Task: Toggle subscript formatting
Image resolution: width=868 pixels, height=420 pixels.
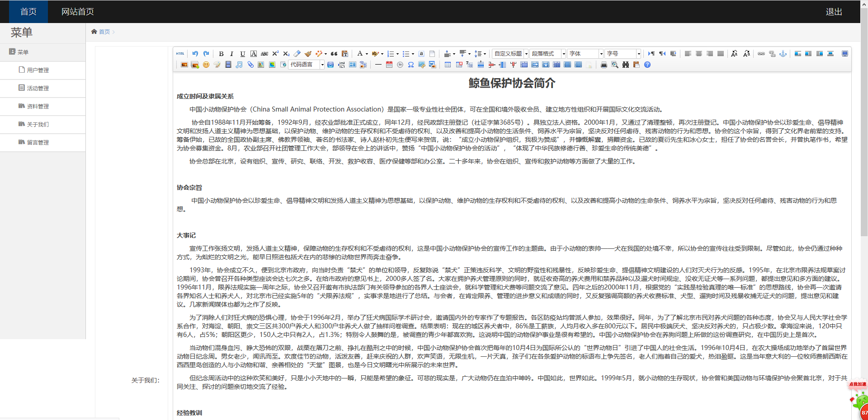Action: pyautogui.click(x=286, y=54)
